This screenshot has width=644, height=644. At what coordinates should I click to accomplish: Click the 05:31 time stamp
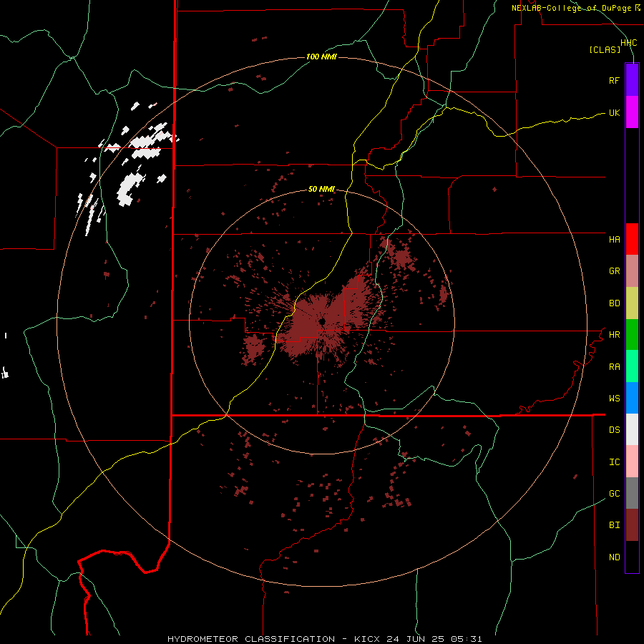tap(466, 639)
